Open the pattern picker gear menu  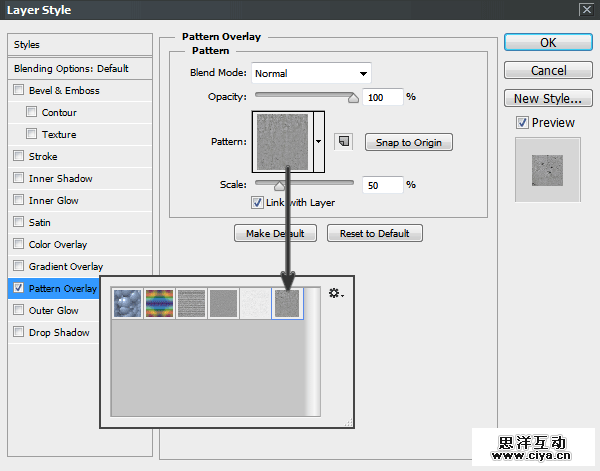(x=336, y=295)
